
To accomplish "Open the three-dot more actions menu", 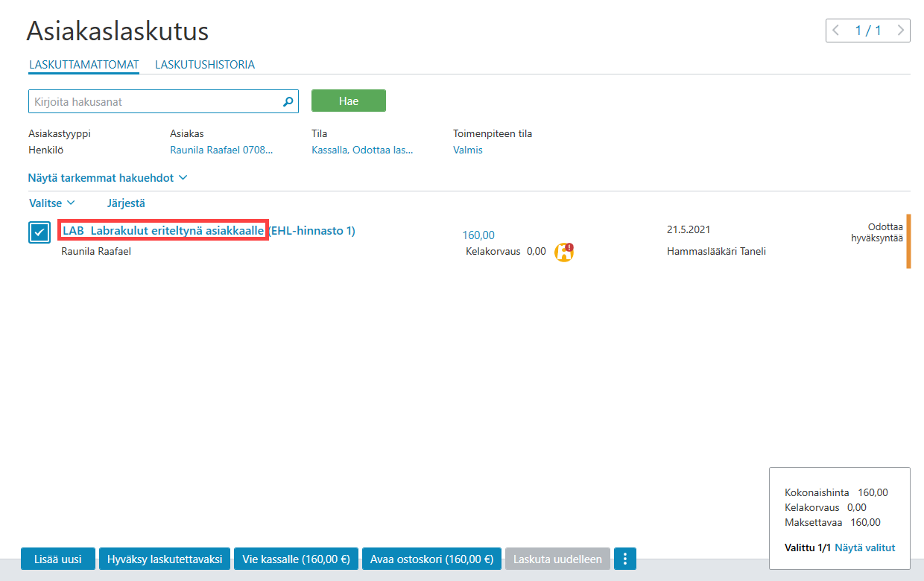I will point(625,559).
